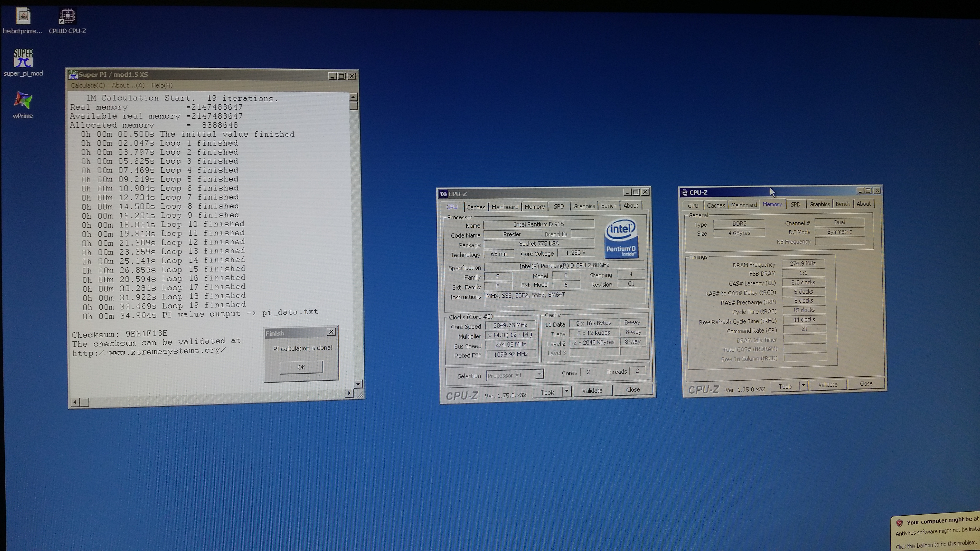
Task: Maximize the Super PI window
Action: (342, 76)
